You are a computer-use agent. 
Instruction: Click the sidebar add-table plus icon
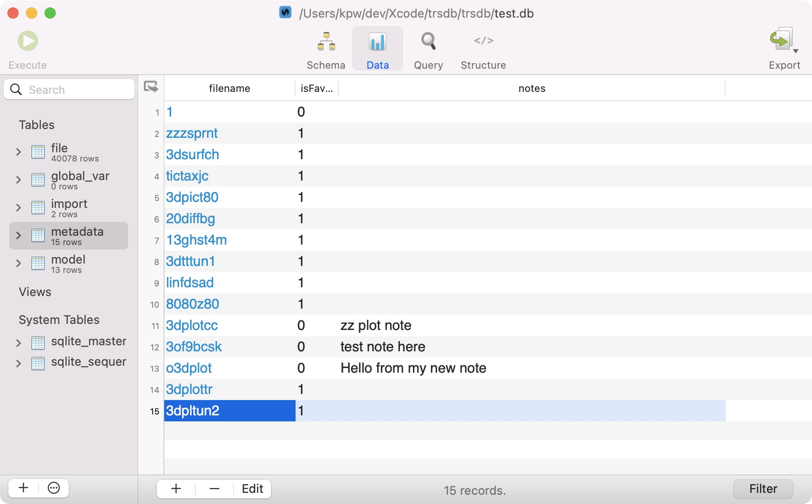click(23, 488)
